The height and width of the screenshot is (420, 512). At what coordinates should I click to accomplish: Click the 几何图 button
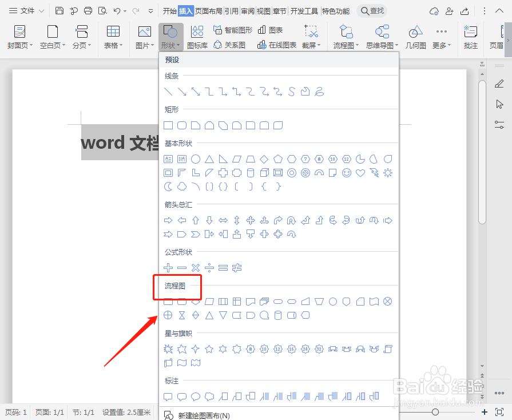416,37
